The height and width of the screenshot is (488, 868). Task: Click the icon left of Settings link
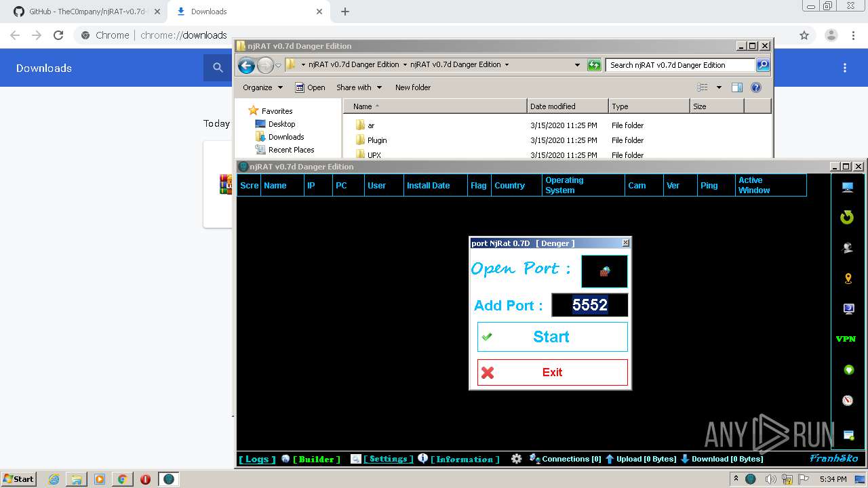tap(356, 459)
